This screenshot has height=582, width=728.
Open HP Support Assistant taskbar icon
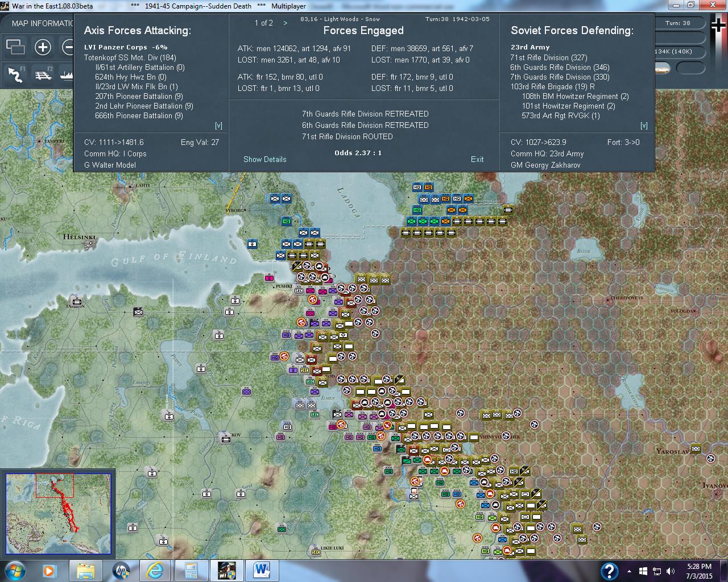pyautogui.click(x=121, y=570)
